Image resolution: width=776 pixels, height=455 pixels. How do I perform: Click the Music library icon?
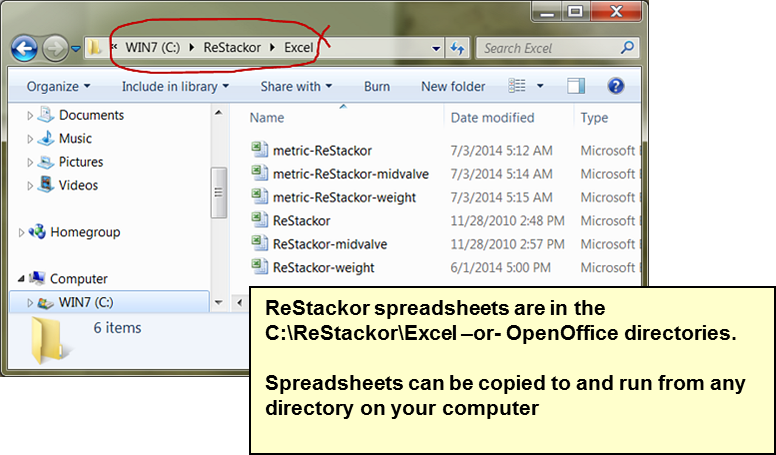point(46,139)
